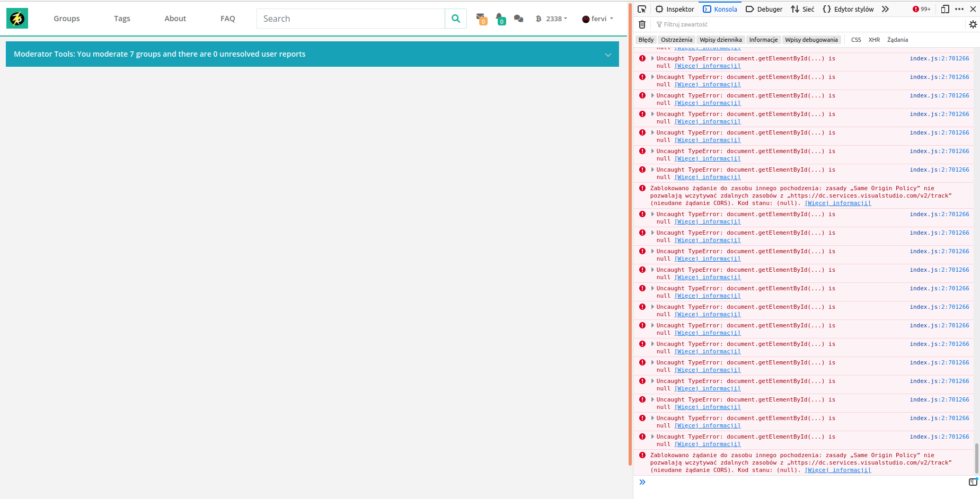Click the bottom 'Zablokowano żądanie' CORS message text
This screenshot has height=499, width=980.
point(801,462)
